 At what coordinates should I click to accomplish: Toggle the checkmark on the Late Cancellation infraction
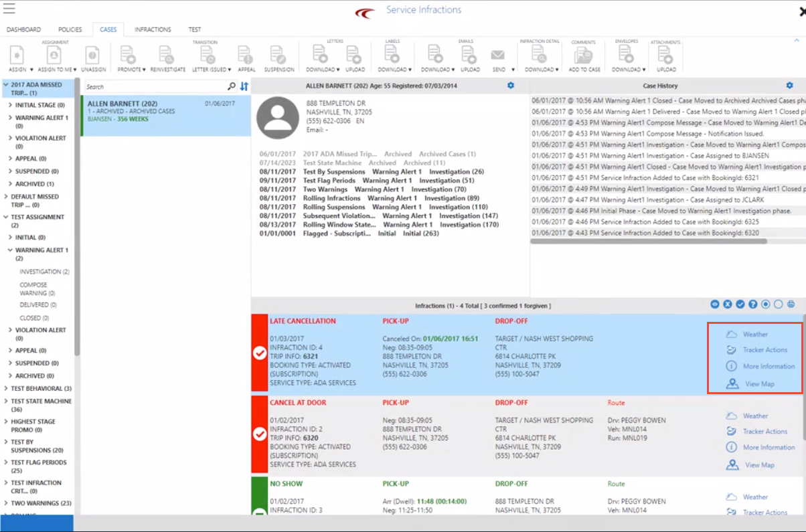[260, 353]
